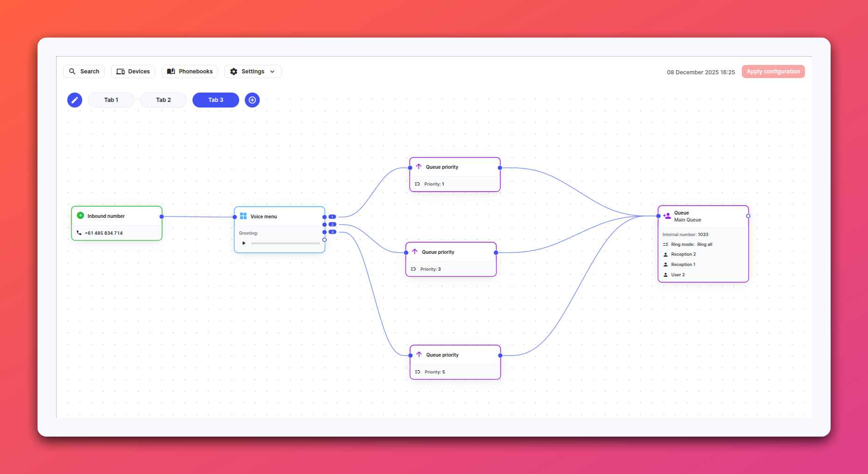Open the Settings dropdown
This screenshot has height=474, width=868.
pos(253,72)
